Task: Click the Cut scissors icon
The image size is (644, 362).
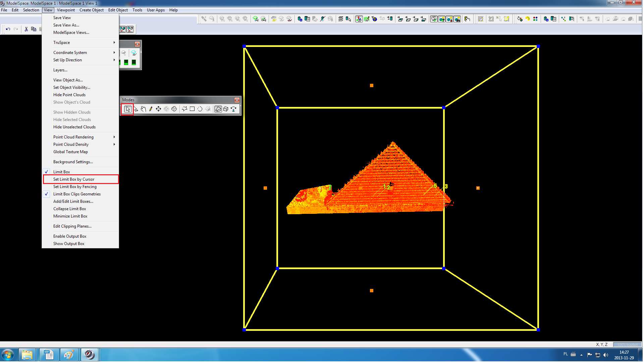Action: point(26,29)
